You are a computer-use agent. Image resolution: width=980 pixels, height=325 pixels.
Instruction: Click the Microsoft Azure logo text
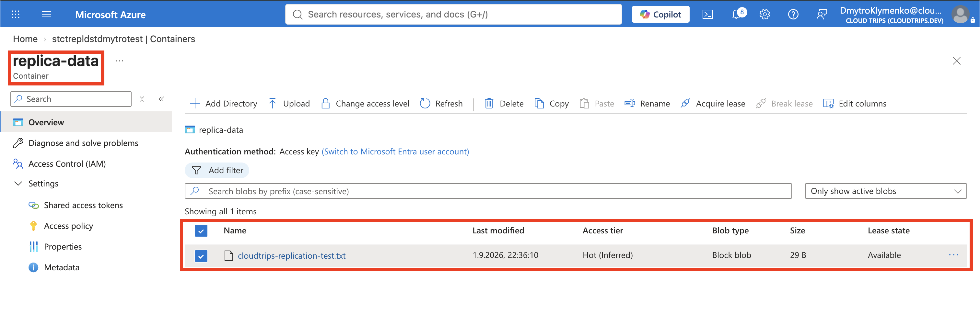pos(110,15)
